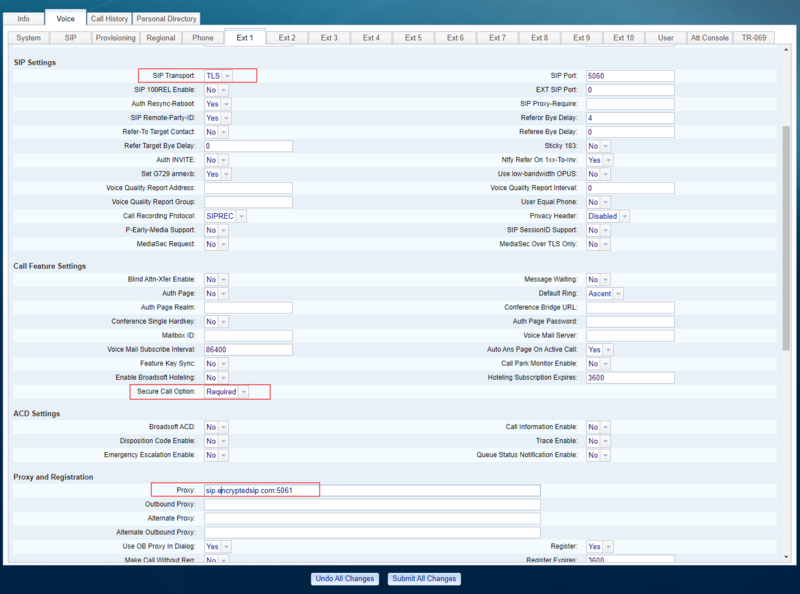Open P-Early-Media Support dropdown
Viewport: 800px width, 594px height.
pos(216,230)
